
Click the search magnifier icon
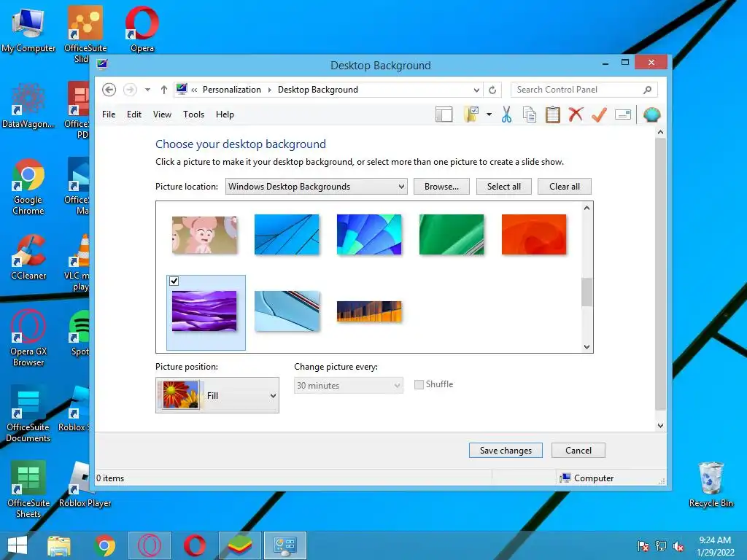[x=648, y=90]
